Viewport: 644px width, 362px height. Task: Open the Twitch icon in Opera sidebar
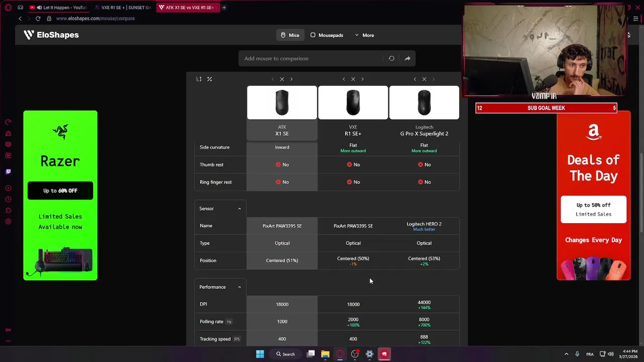pos(8,171)
